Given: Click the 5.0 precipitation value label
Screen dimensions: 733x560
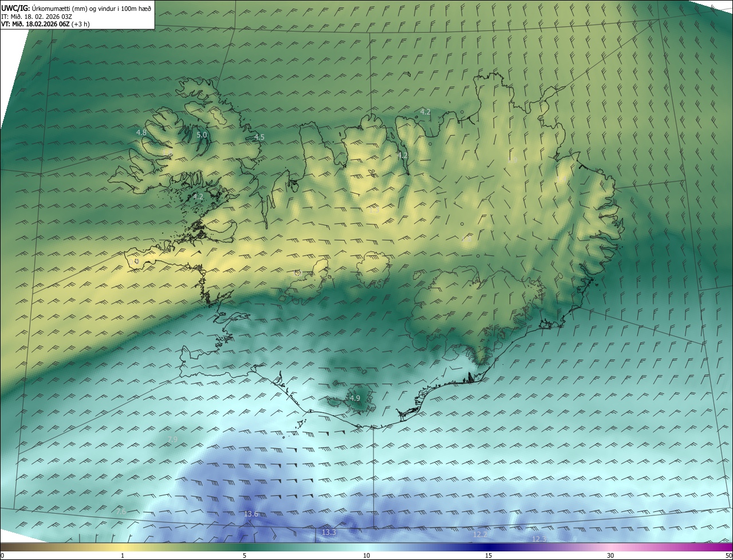Looking at the screenshot, I should (x=202, y=135).
